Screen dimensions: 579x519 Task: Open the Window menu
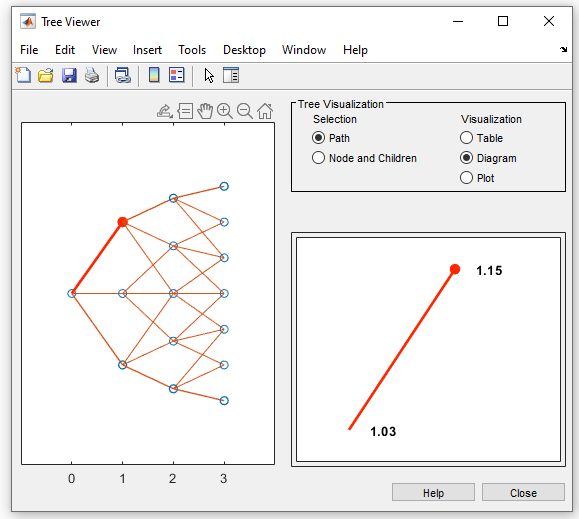point(304,50)
